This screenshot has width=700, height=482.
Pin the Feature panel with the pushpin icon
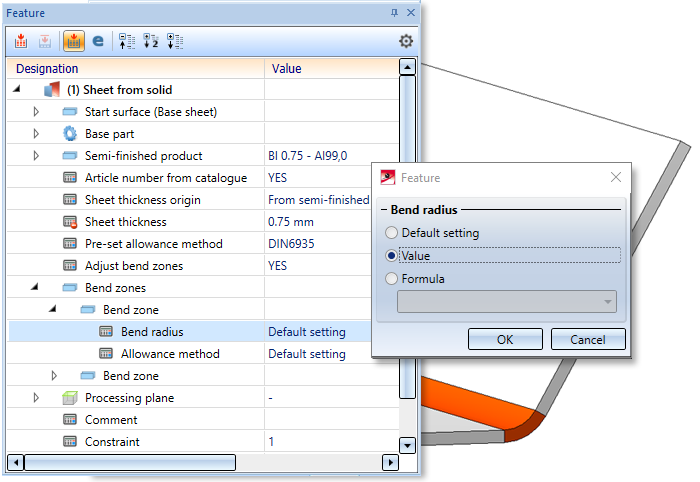[x=394, y=13]
